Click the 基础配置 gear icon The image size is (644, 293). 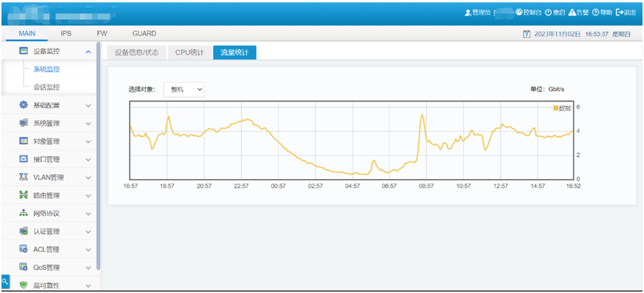24,105
